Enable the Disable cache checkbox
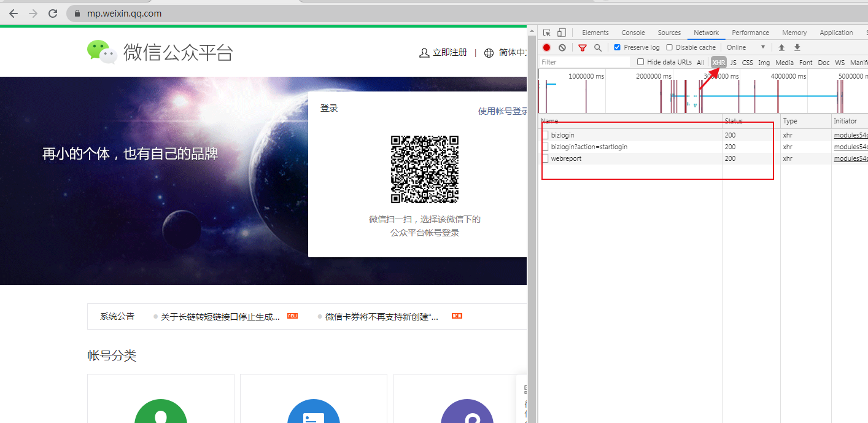The image size is (868, 423). tap(669, 47)
